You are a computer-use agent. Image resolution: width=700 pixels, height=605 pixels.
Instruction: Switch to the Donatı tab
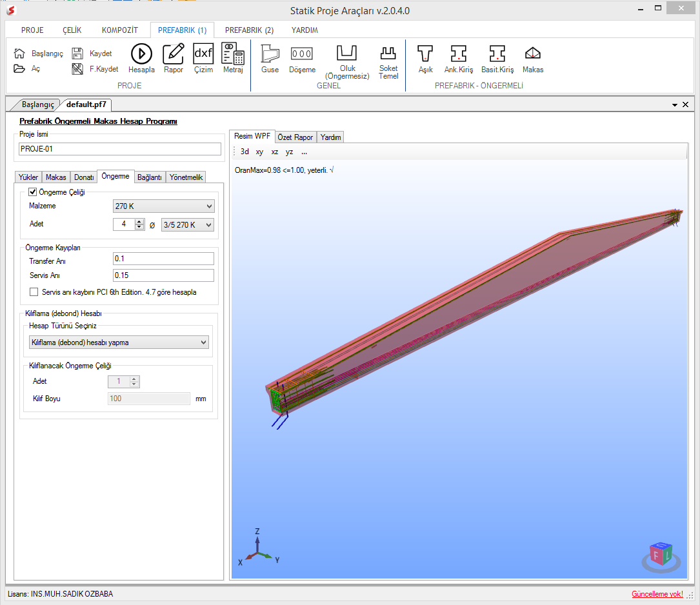[83, 177]
